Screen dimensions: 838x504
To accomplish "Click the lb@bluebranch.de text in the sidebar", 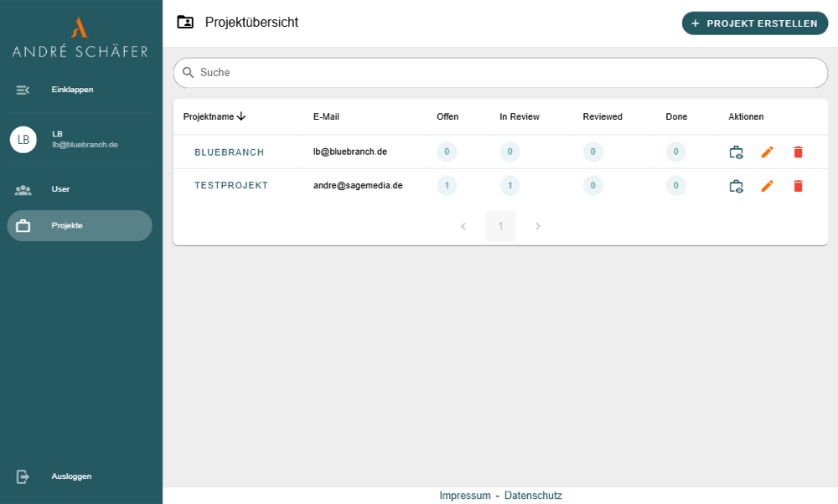I will (85, 145).
